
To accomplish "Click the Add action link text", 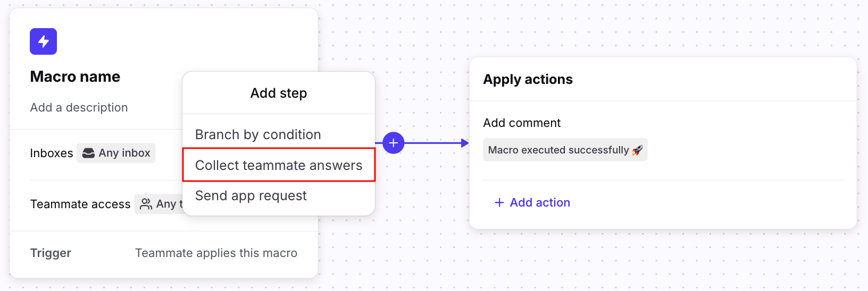I will tap(539, 202).
